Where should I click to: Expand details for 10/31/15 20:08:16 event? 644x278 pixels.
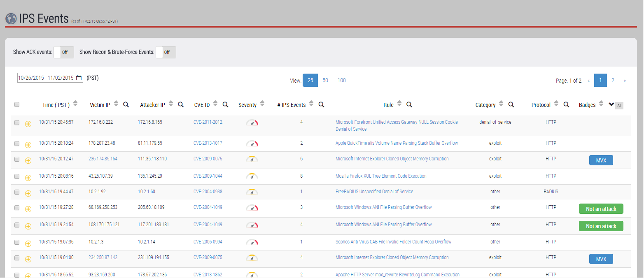(28, 178)
